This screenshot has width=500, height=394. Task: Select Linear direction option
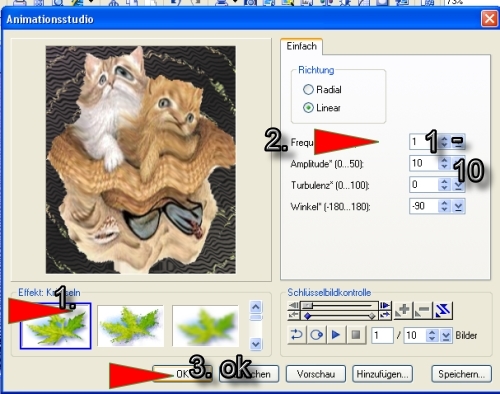(322, 108)
